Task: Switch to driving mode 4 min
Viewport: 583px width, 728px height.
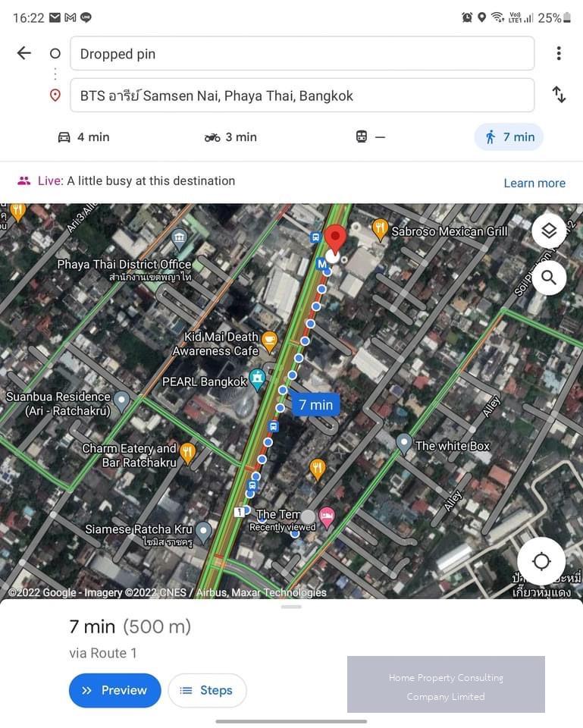Action: pyautogui.click(x=83, y=137)
